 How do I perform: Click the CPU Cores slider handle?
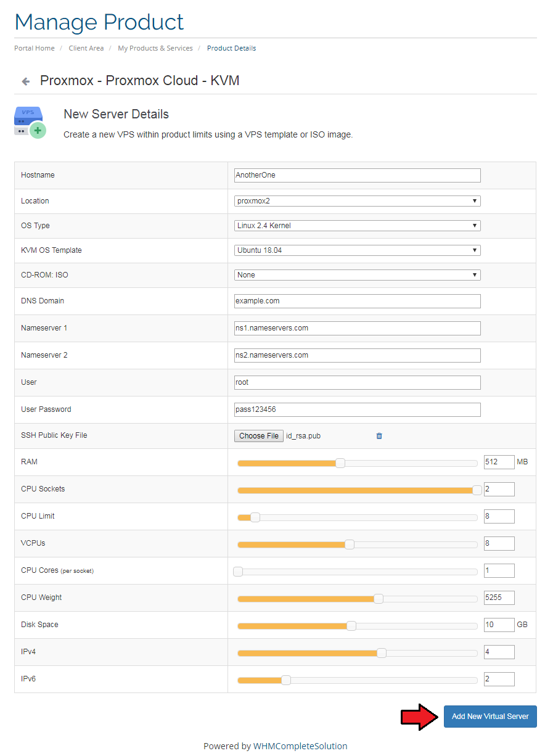(x=238, y=572)
